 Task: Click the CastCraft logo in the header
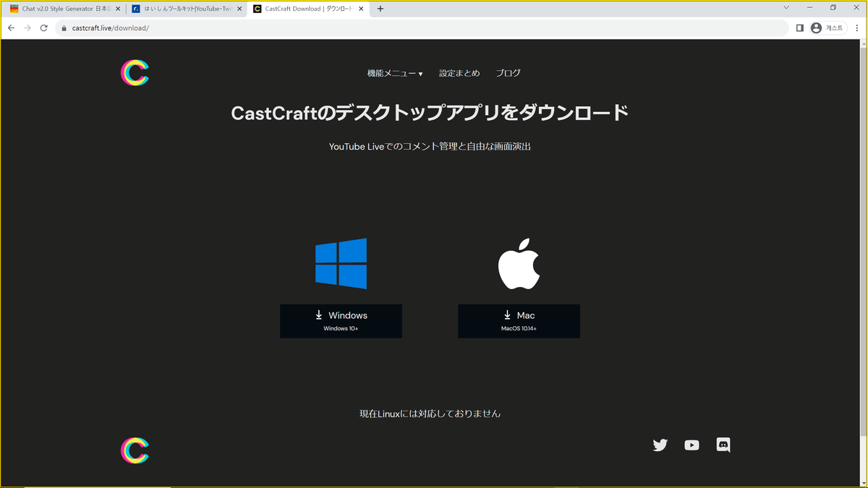[135, 73]
